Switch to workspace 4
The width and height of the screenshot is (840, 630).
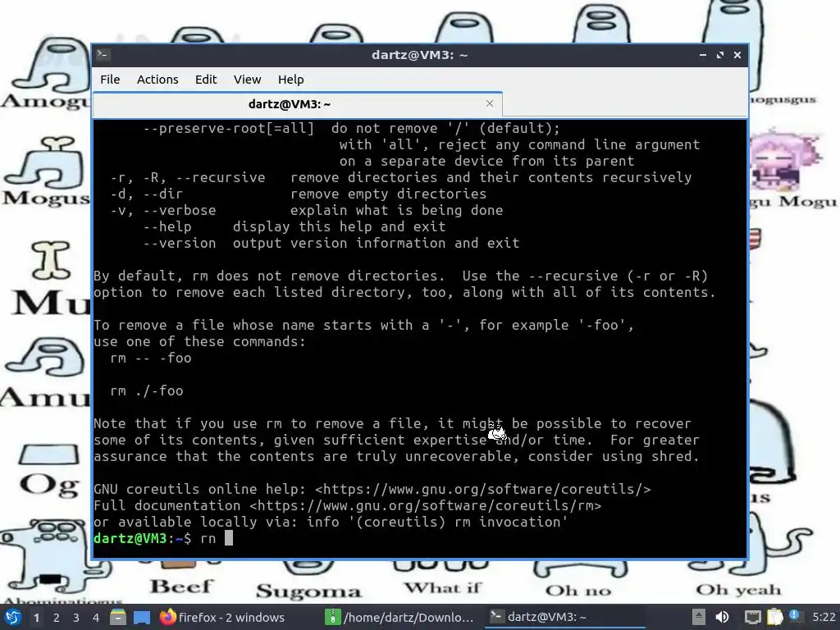(96, 618)
